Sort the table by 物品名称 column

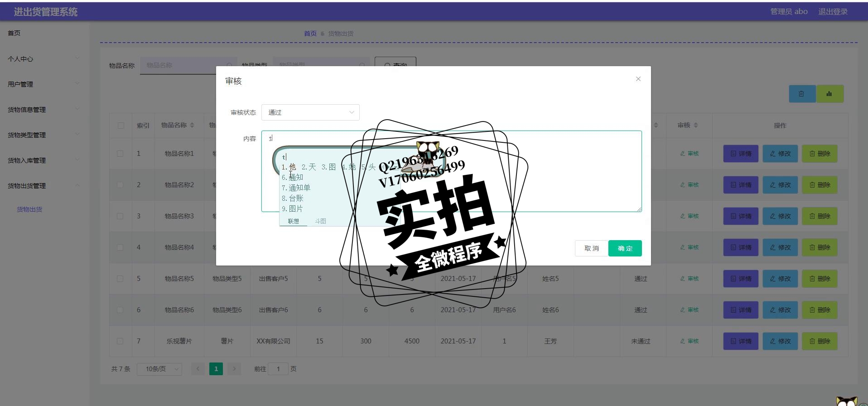pyautogui.click(x=192, y=125)
